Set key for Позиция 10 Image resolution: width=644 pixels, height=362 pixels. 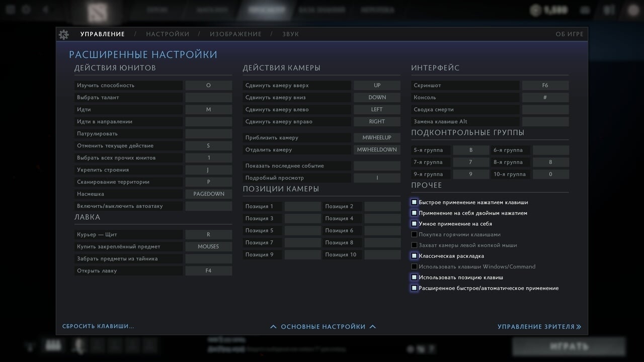382,255
